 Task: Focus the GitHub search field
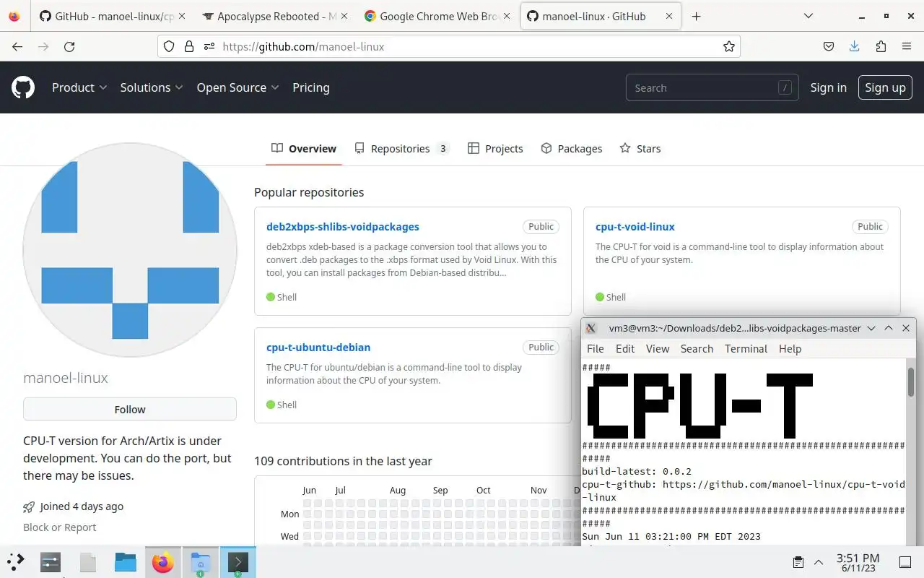tap(712, 87)
